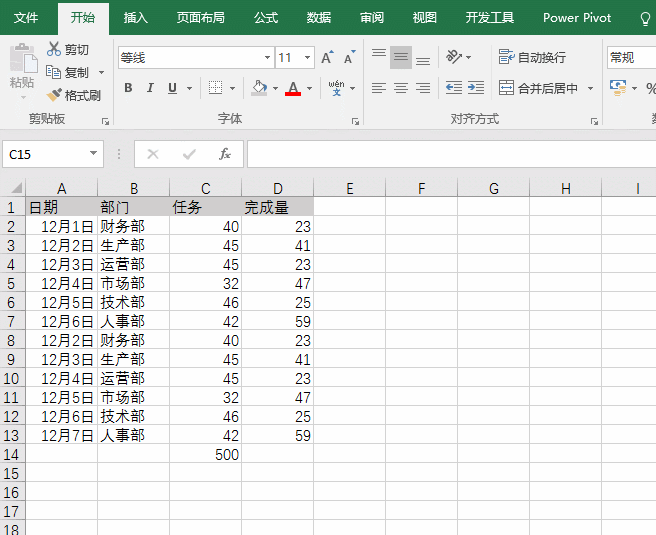Click the Copy (复制) button
The width and height of the screenshot is (656, 535).
(x=68, y=72)
